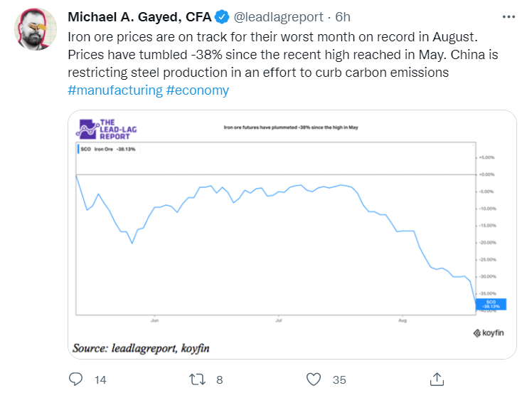Click the retweet count 8
The image size is (532, 398).
pos(220,379)
